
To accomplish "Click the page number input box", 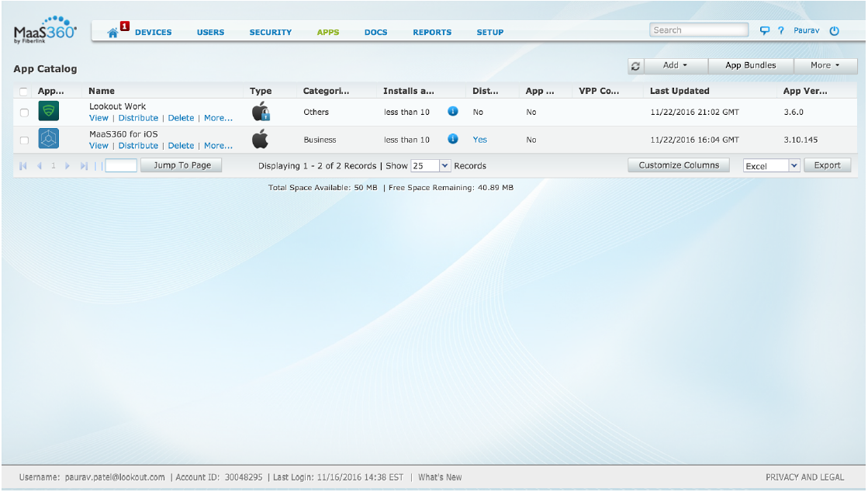I will (121, 165).
